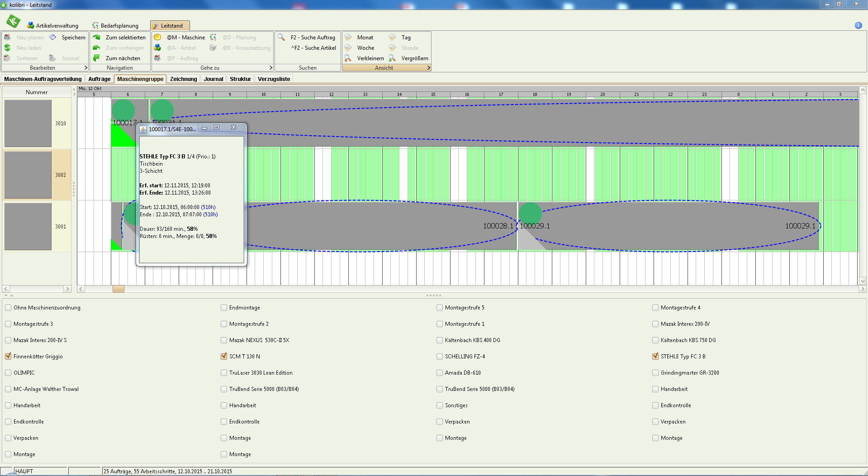Switch to the Verzugsliste tab
Screen dimensions: 868x476
point(274,79)
